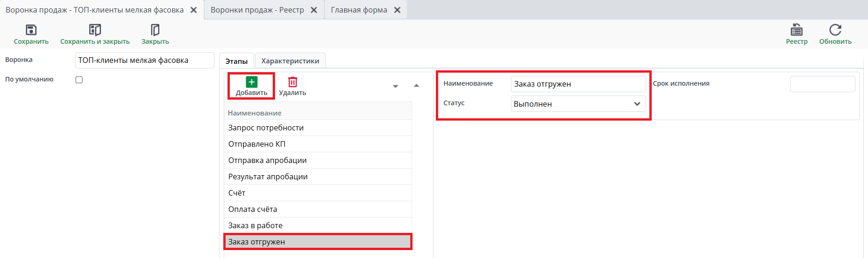
Task: Add a new stage with Добавить
Action: click(251, 82)
